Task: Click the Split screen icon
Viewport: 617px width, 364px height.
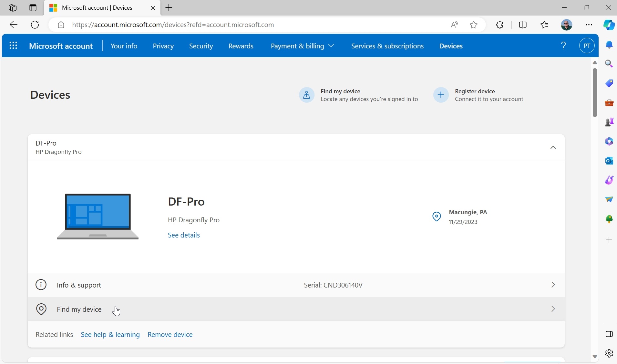Action: pyautogui.click(x=523, y=25)
